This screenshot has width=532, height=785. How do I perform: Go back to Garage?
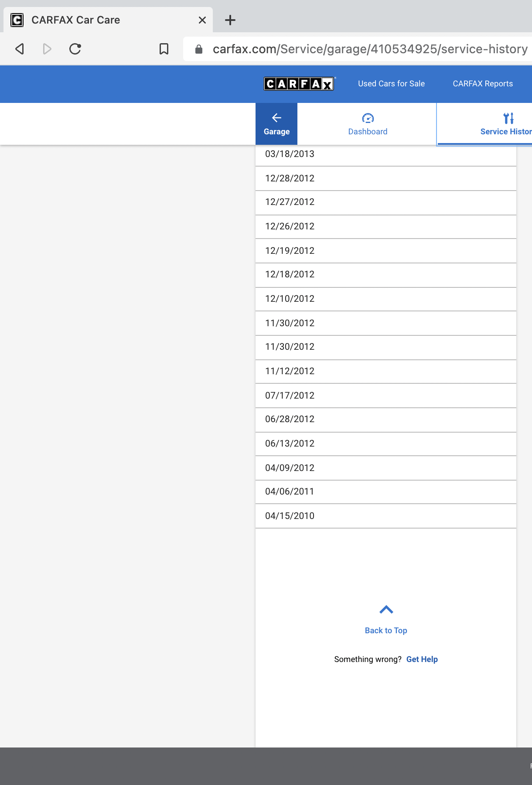pyautogui.click(x=276, y=124)
